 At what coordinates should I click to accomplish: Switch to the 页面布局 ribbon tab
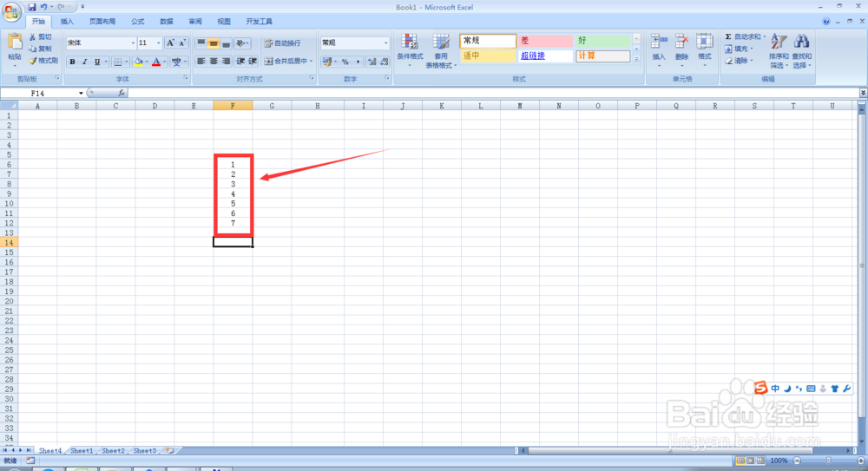102,22
